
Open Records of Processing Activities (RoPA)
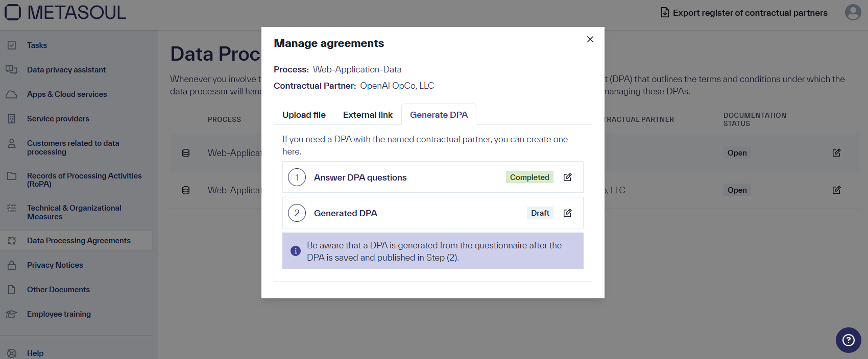tap(84, 179)
